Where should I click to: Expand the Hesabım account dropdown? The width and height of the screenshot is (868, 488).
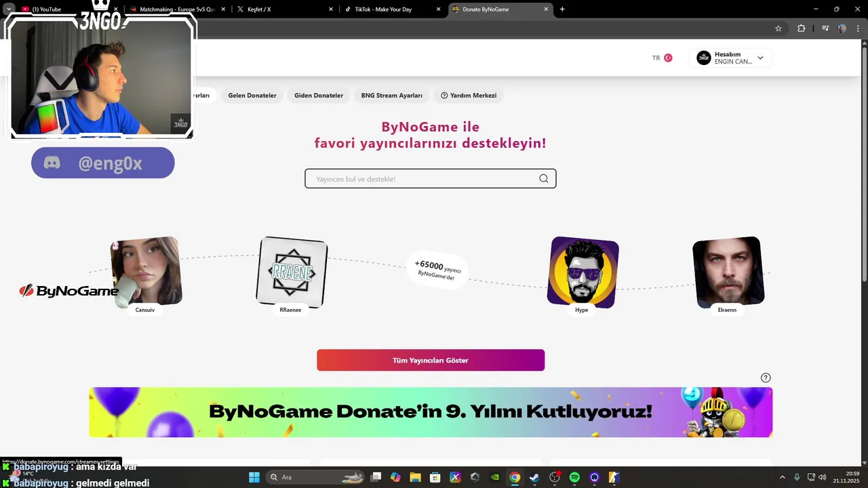(x=730, y=58)
